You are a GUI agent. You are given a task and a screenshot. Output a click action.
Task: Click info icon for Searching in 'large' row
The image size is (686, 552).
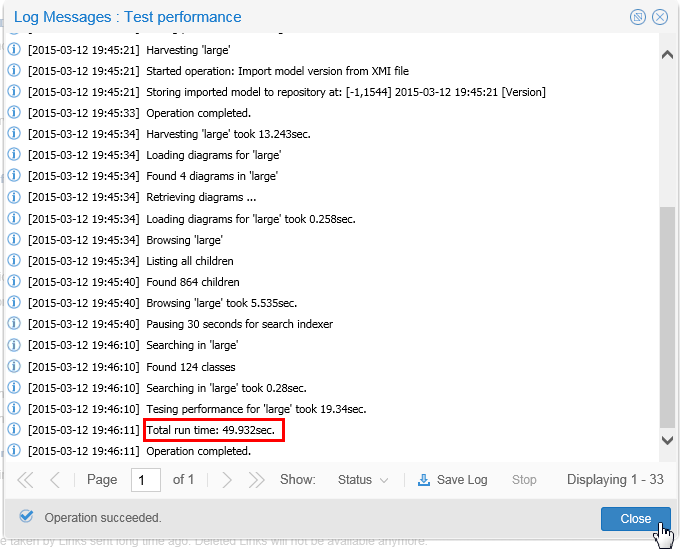click(14, 345)
